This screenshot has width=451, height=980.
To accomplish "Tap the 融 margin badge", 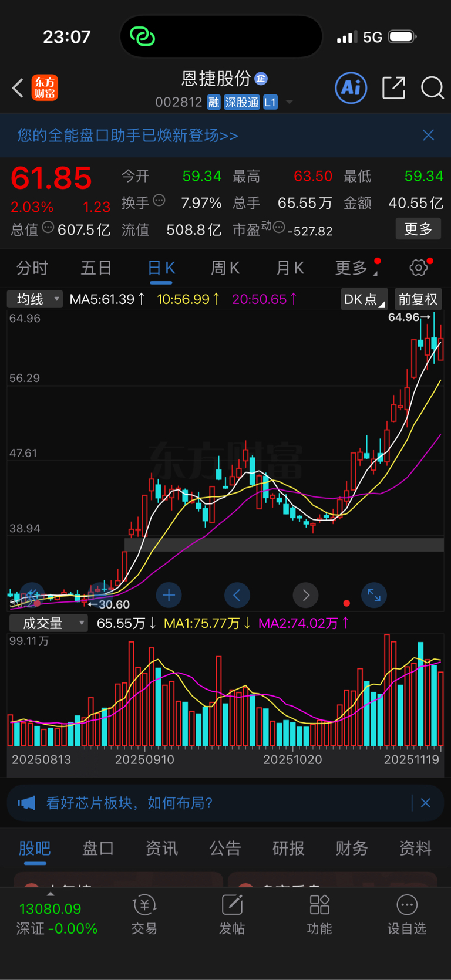I will (x=214, y=102).
